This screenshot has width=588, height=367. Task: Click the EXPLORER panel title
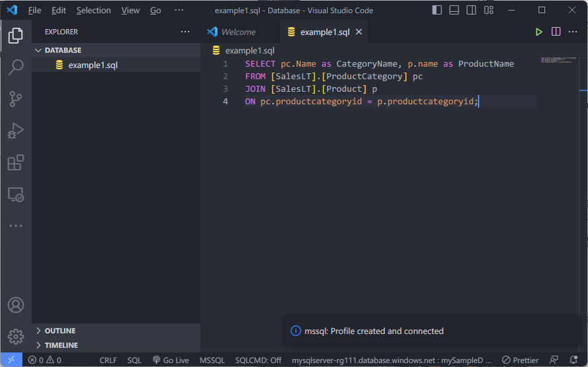[61, 32]
